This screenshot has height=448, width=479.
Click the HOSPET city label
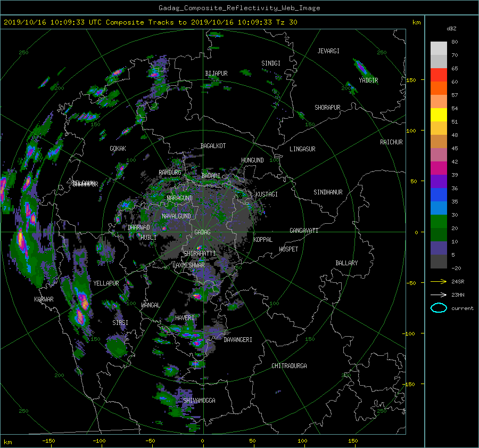tap(288, 249)
